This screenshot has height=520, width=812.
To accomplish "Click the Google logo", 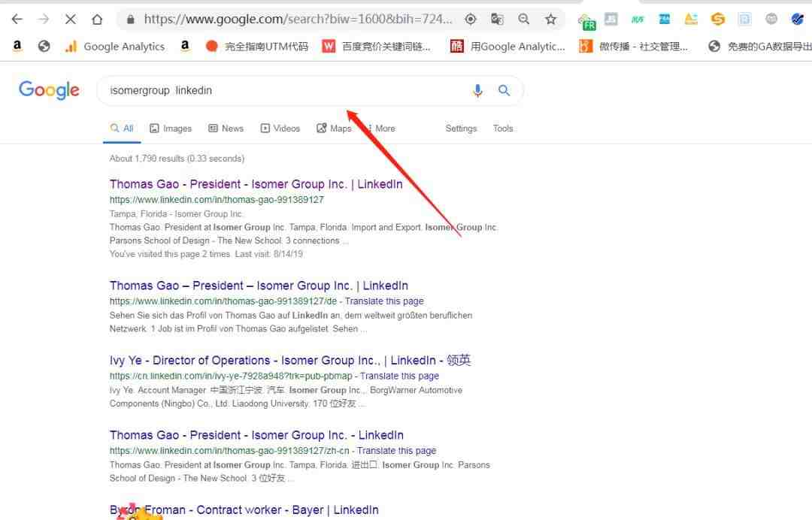I will tap(49, 90).
